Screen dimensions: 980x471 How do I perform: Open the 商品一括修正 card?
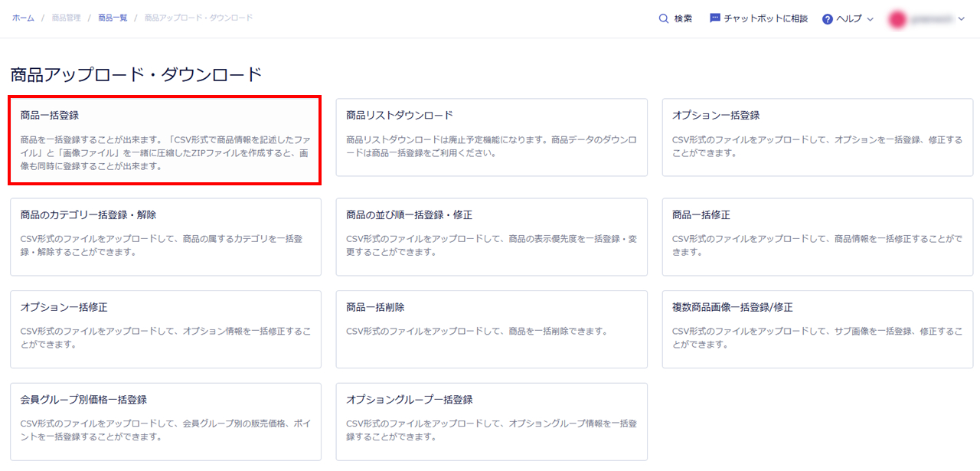click(x=818, y=237)
